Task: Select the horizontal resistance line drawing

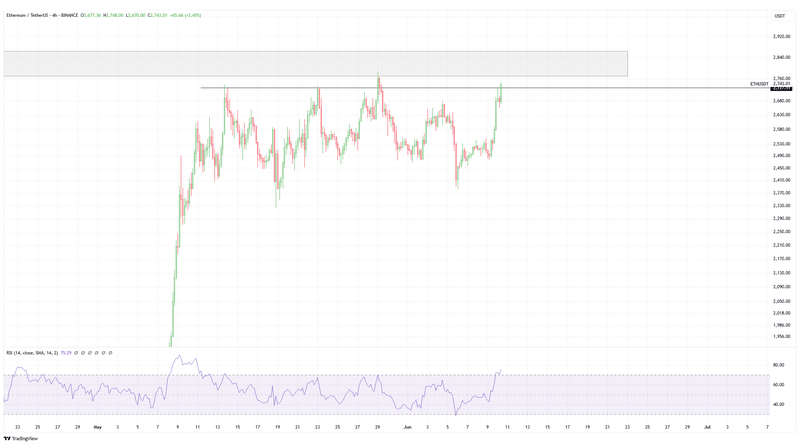Action: tap(485, 88)
